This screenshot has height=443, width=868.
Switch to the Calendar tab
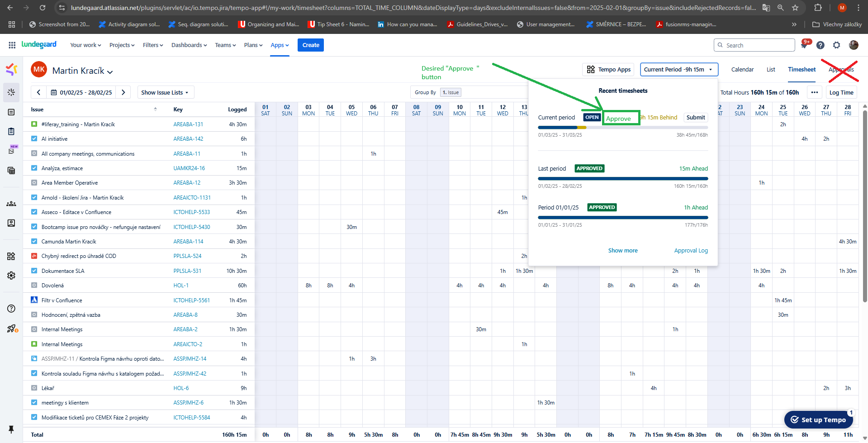coord(742,70)
